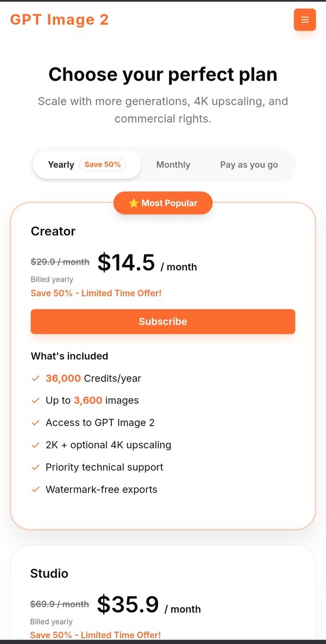Click checkmark beside Up to 3,600 images
Screen dimensions: 326x644
click(36, 400)
